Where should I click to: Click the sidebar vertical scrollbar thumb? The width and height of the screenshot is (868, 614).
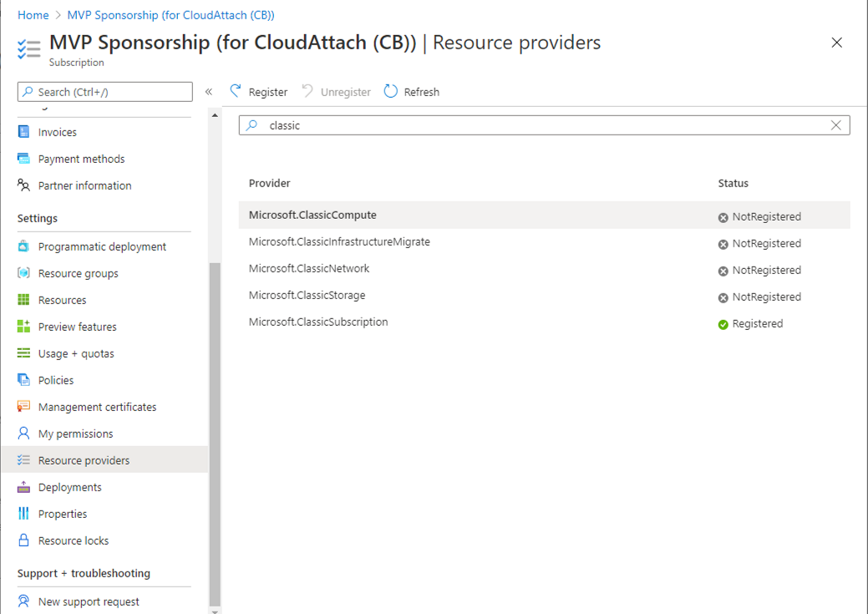click(215, 434)
